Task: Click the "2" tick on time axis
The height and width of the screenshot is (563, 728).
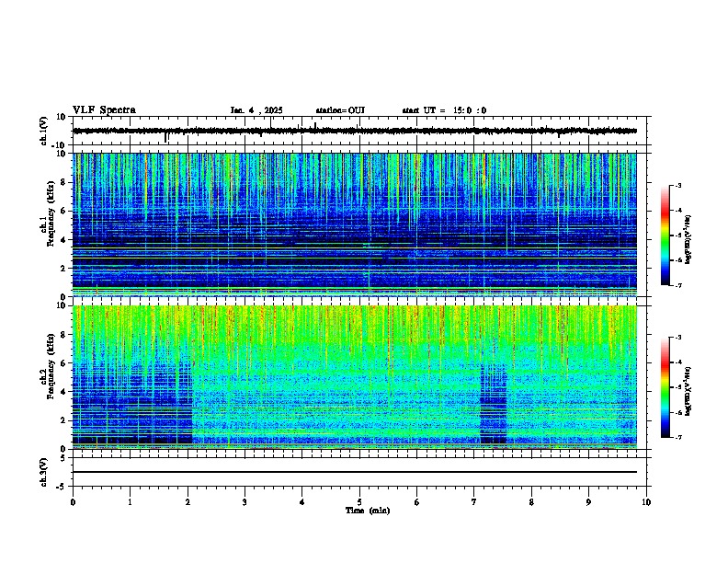Action: coord(188,502)
